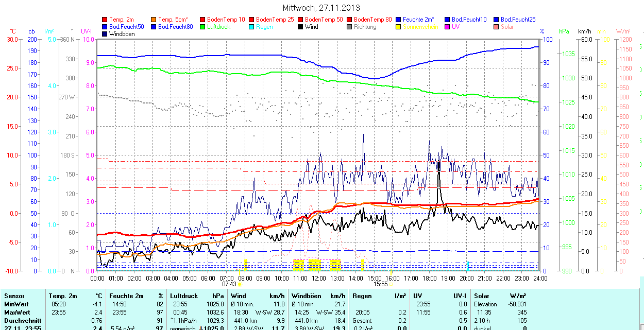Click the Windböen column header in table
Viewport: 644px width, 330px height.
(x=307, y=296)
